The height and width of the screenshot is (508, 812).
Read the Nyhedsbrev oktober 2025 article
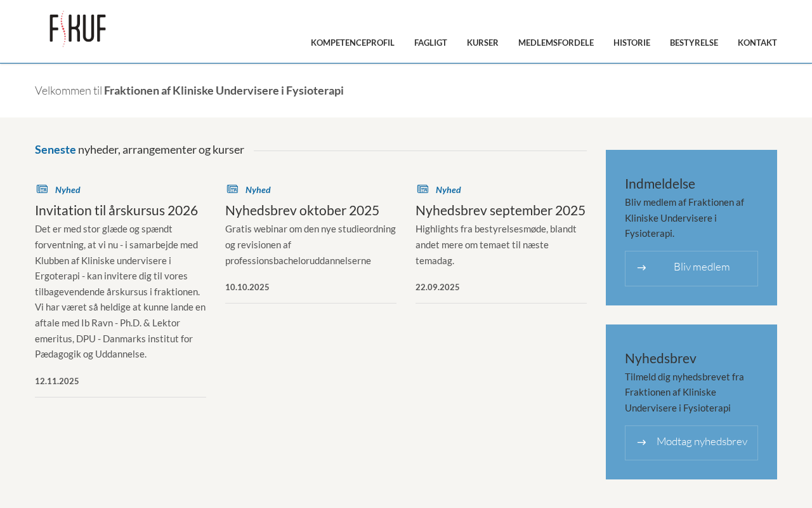click(x=302, y=210)
